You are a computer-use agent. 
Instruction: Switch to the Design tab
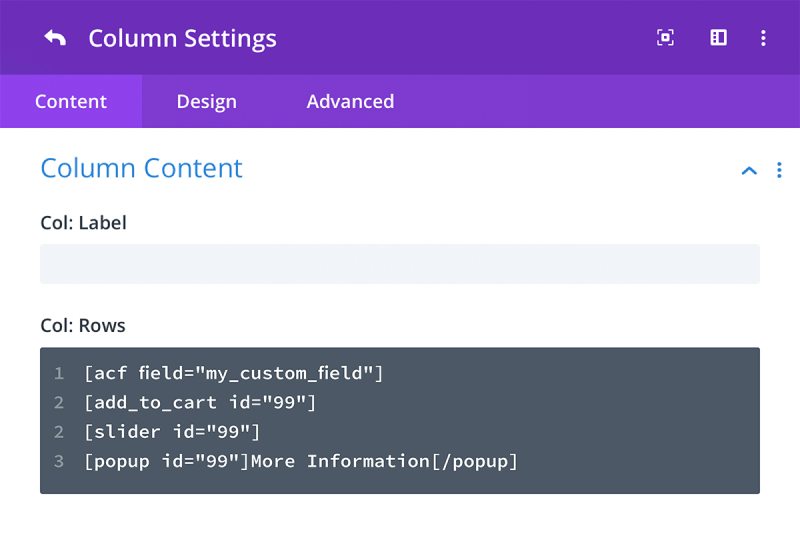click(207, 101)
